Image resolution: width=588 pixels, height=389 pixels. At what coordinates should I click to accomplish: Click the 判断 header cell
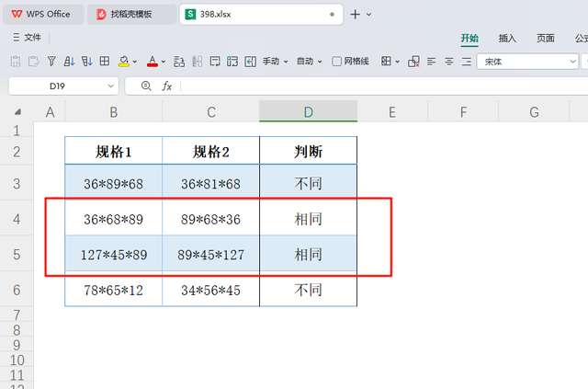coord(309,152)
